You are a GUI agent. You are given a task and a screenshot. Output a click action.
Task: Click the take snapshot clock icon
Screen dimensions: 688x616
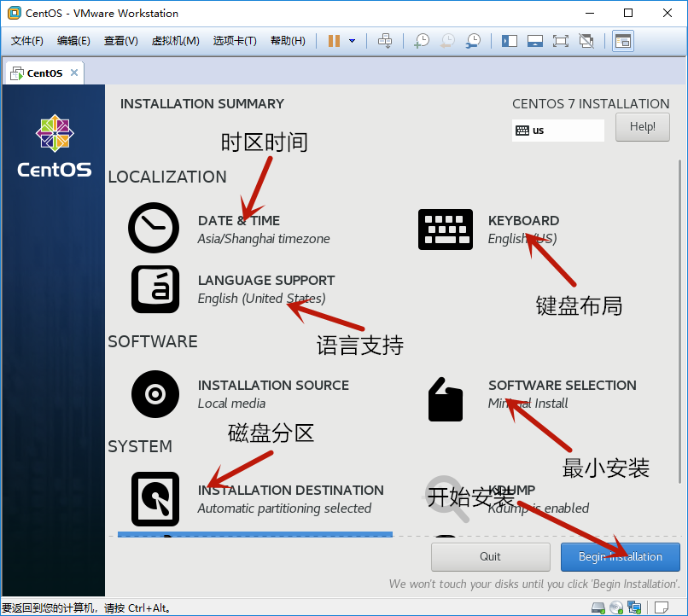421,41
